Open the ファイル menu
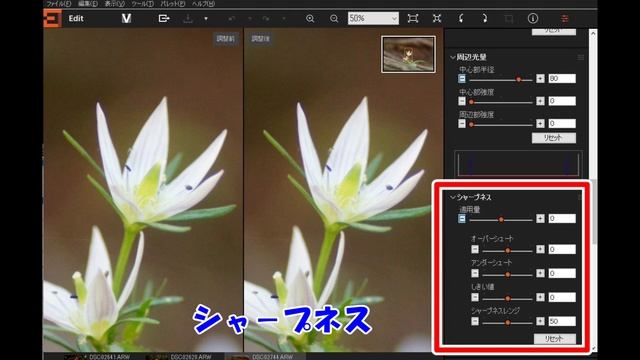The width and height of the screenshot is (640, 360). click(58, 4)
